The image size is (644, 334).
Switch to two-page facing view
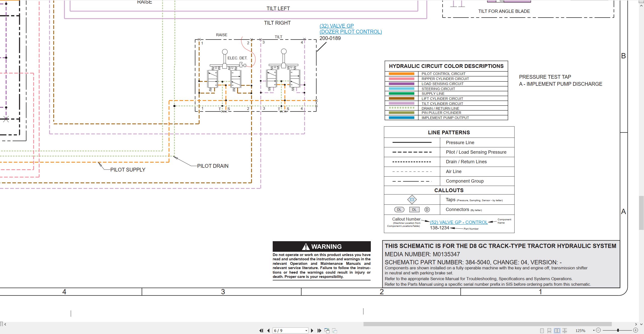tap(557, 330)
